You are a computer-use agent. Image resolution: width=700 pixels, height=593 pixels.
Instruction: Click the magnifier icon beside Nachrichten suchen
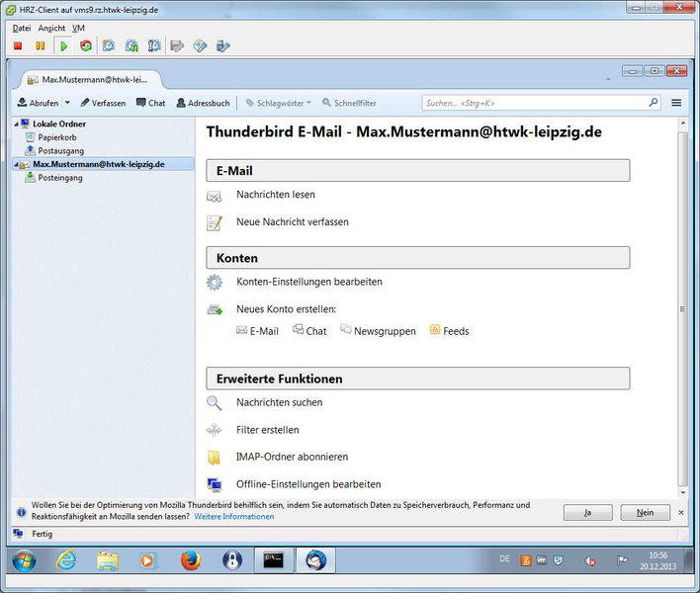(x=215, y=403)
